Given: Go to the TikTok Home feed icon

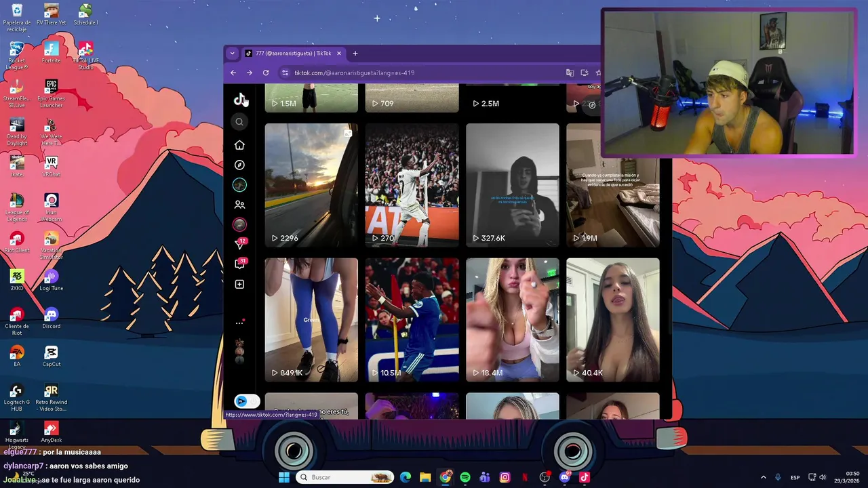Looking at the screenshot, I should 239,145.
